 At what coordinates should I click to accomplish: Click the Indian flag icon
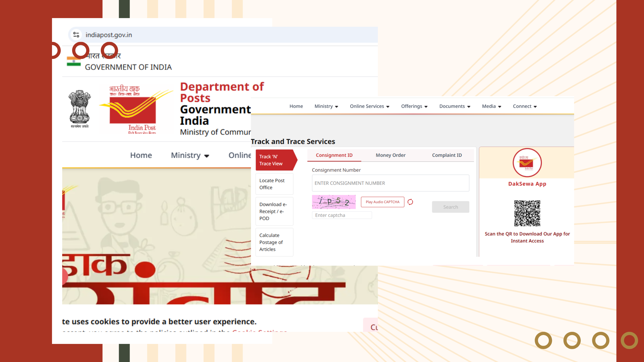pyautogui.click(x=74, y=62)
